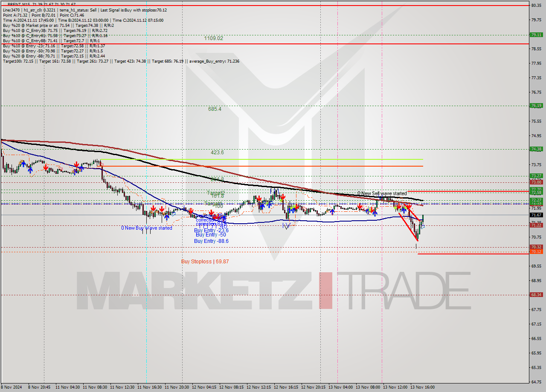Click the 70.32 red price tag
Image resolution: width=546 pixels, height=392 pixels.
536,247
